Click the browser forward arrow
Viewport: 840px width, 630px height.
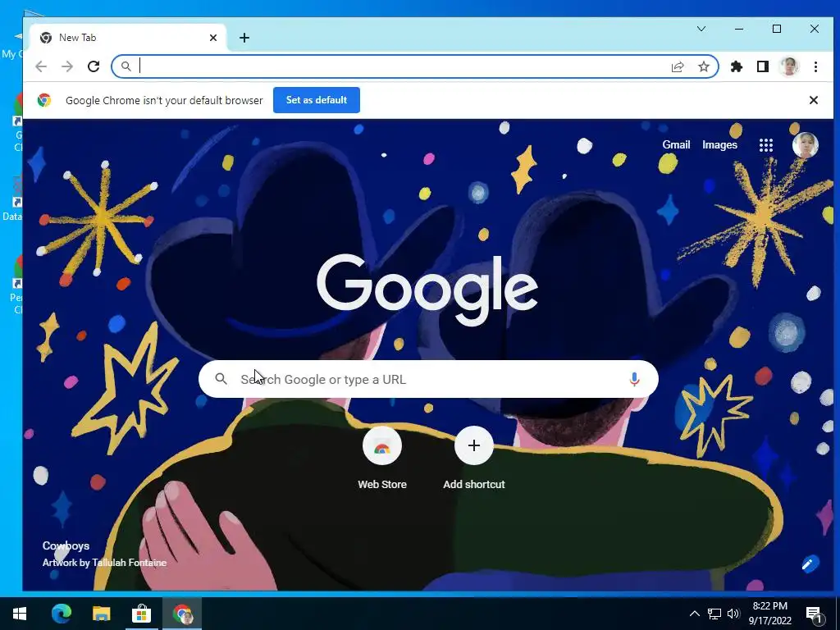[x=67, y=66]
